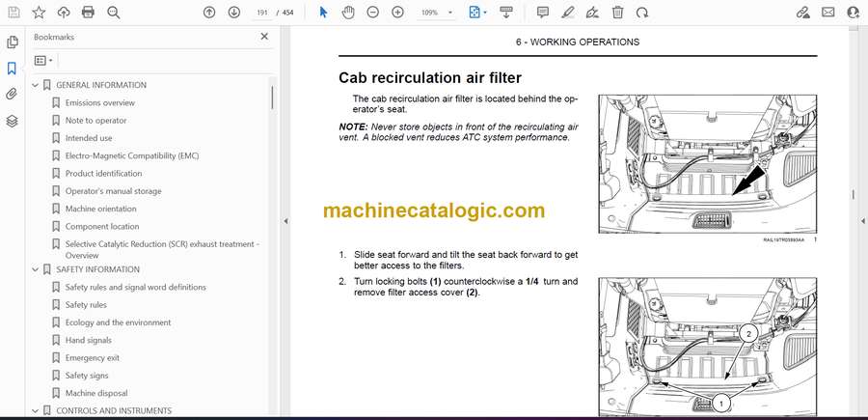Select the arrow selection tool
The height and width of the screenshot is (420, 868).
click(323, 13)
